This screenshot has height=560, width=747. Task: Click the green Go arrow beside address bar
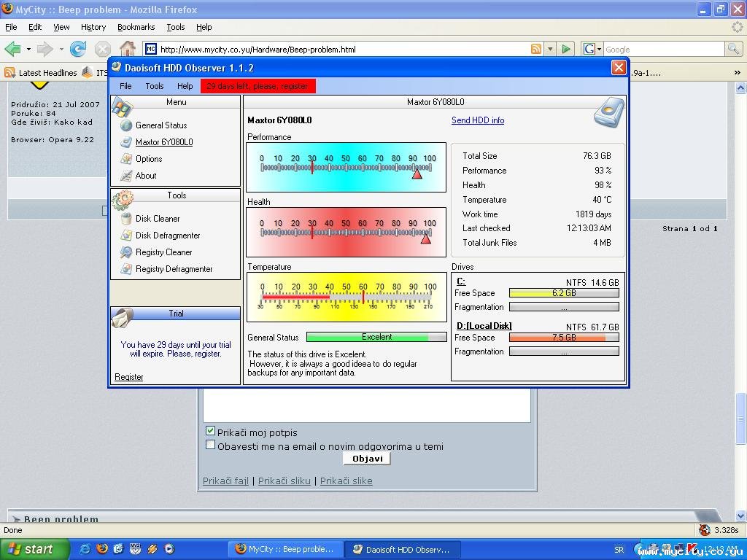tap(566, 49)
